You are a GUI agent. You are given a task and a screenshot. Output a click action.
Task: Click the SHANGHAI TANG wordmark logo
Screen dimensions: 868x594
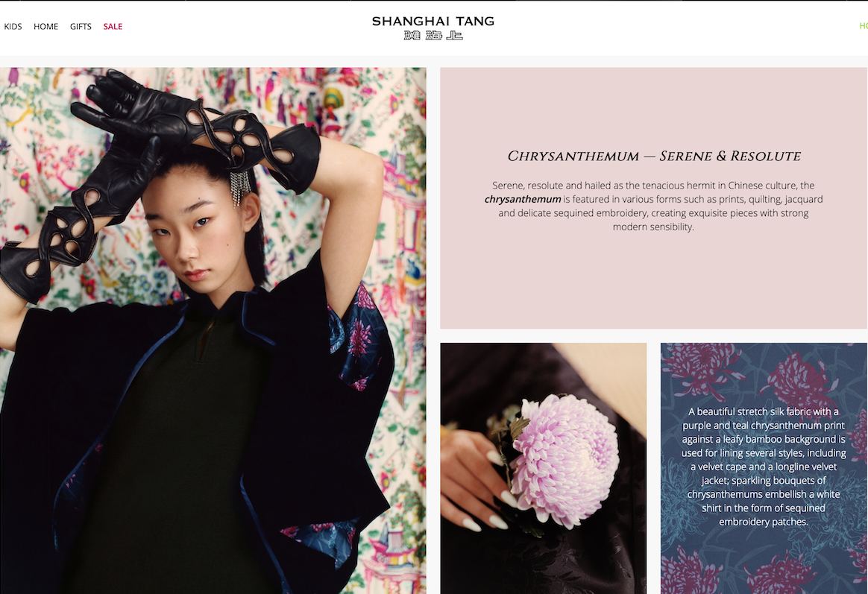[433, 21]
